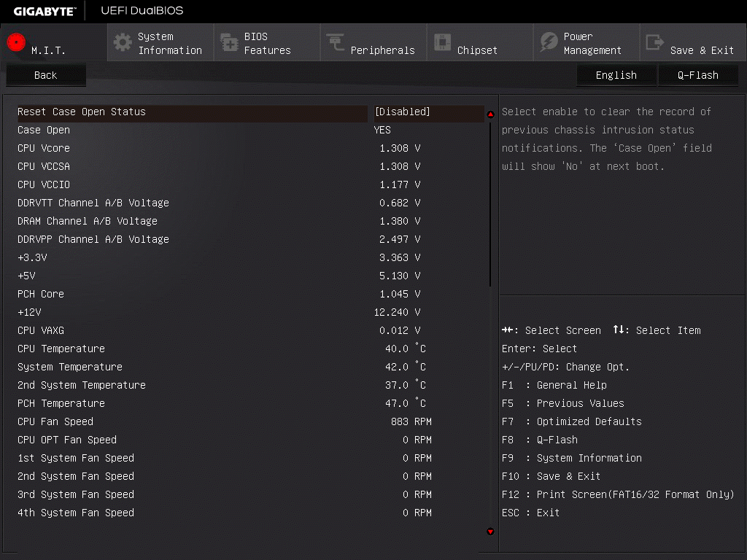This screenshot has height=560, width=747.
Task: Click the 1st System Fan Speed label
Action: point(76,458)
